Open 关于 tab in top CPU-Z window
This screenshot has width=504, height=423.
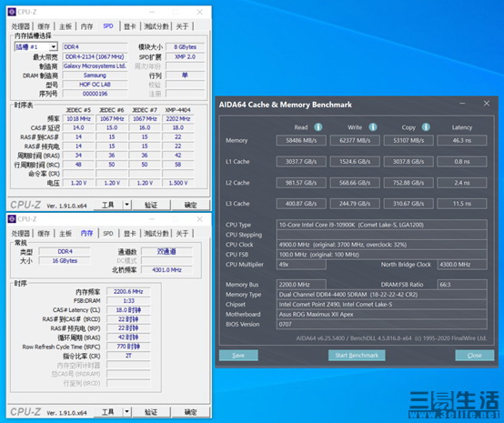[182, 26]
